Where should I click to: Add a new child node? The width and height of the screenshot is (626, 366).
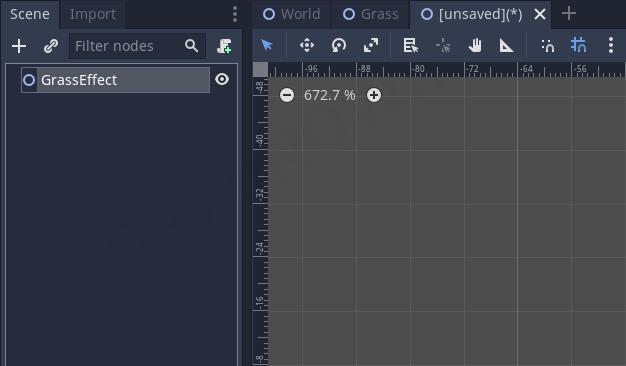tap(19, 46)
